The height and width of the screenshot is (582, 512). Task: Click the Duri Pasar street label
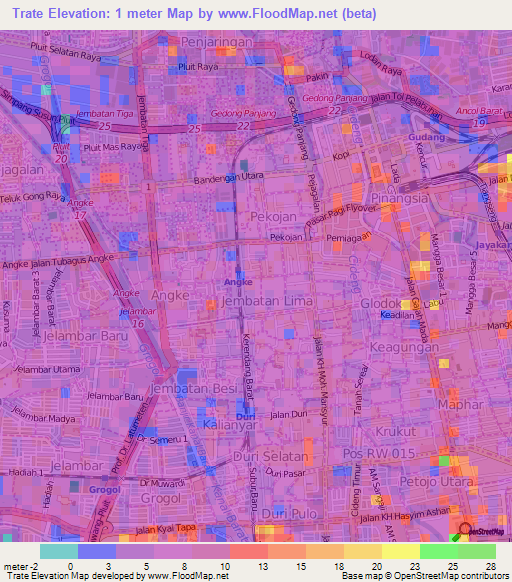(286, 472)
